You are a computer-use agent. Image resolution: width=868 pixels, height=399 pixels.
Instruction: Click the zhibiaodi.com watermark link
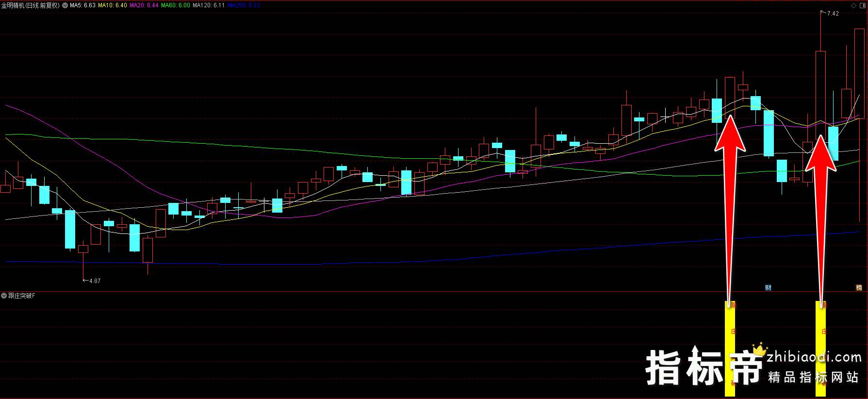pos(814,358)
